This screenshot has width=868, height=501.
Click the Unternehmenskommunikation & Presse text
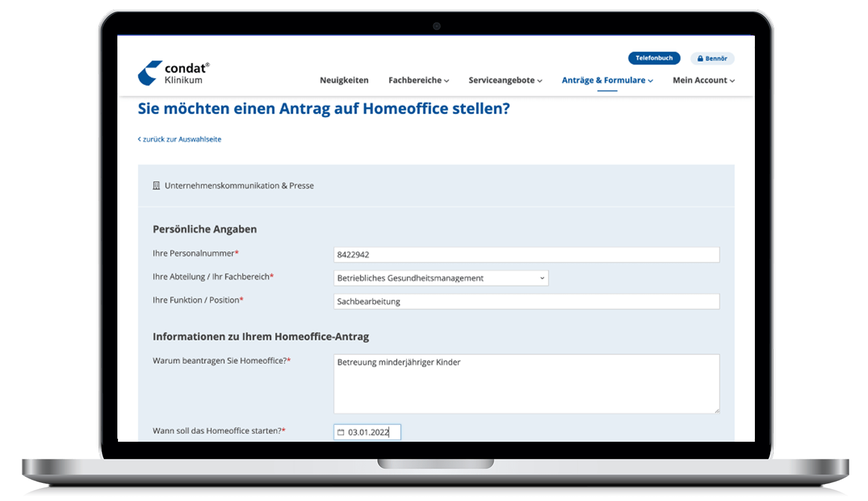point(239,186)
